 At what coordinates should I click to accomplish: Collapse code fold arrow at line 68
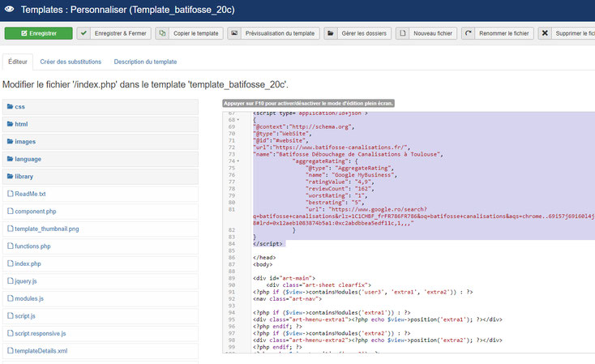click(x=238, y=120)
